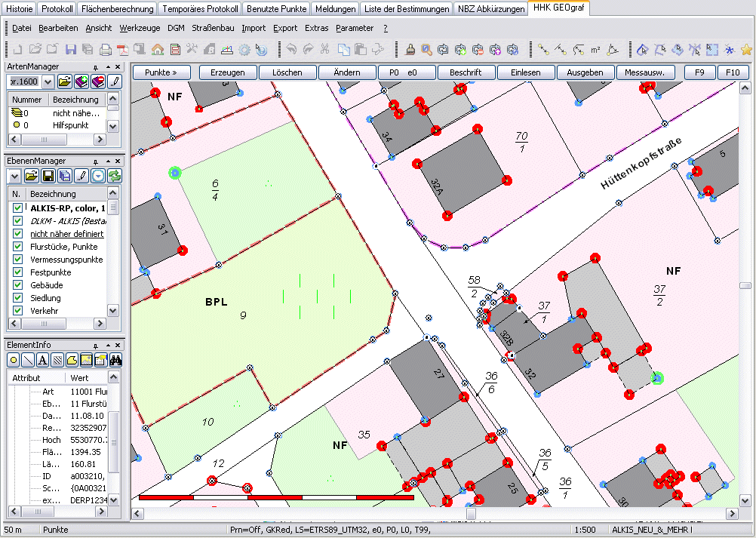The height and width of the screenshot is (538, 756).
Task: Click the map's vertical scrollbar handle
Action: coord(745,285)
